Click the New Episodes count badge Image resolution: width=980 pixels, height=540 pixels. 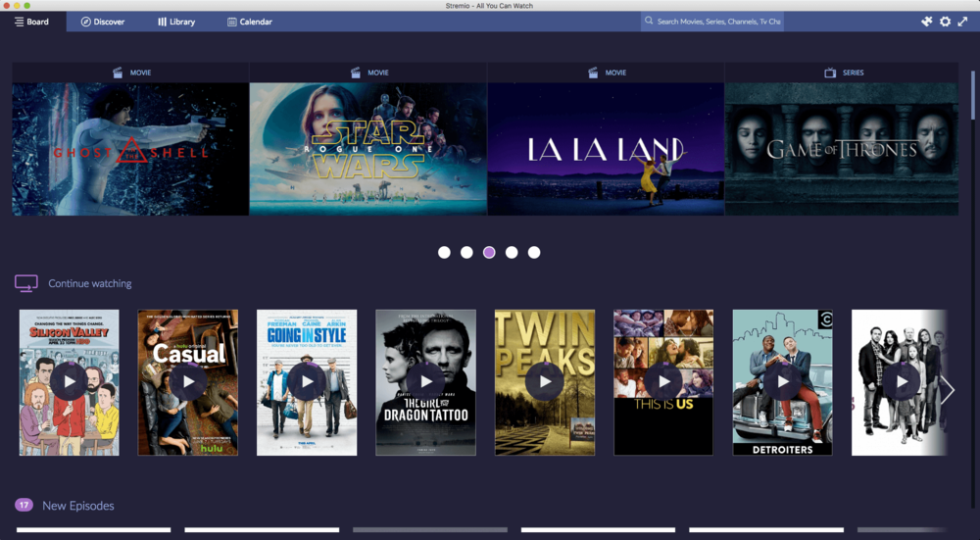click(24, 505)
